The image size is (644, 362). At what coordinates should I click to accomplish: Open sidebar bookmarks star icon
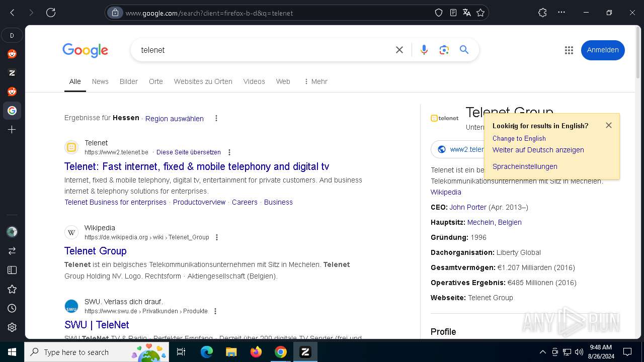pos(12,289)
